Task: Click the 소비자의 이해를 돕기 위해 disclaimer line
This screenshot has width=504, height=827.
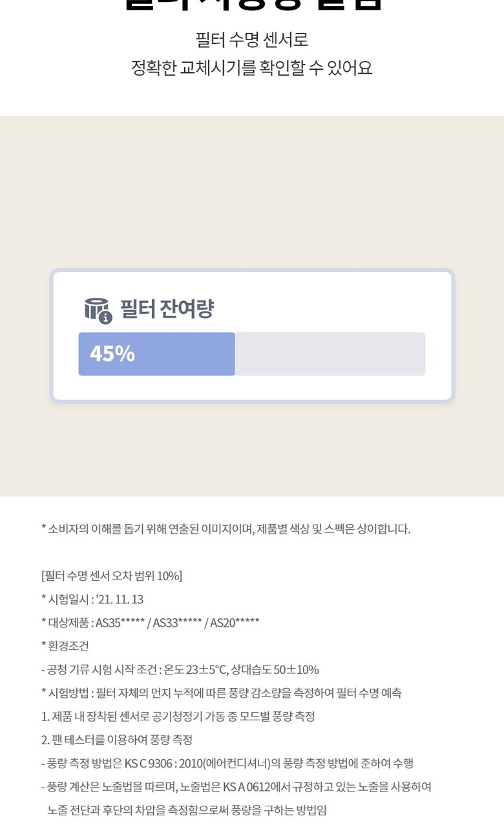Action: click(x=226, y=529)
